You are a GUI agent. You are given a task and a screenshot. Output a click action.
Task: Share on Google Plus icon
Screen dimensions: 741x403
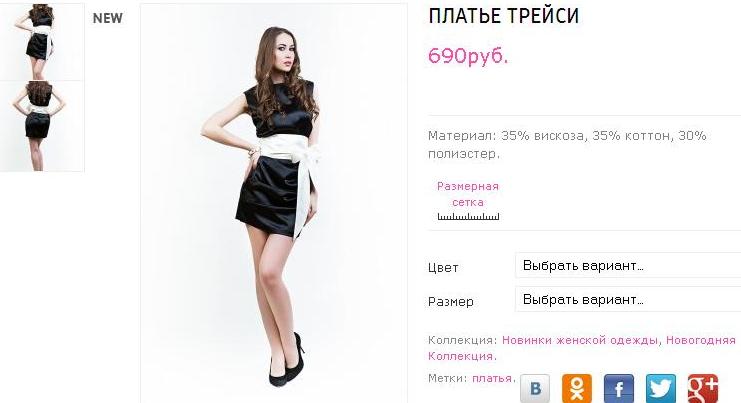coord(703,388)
